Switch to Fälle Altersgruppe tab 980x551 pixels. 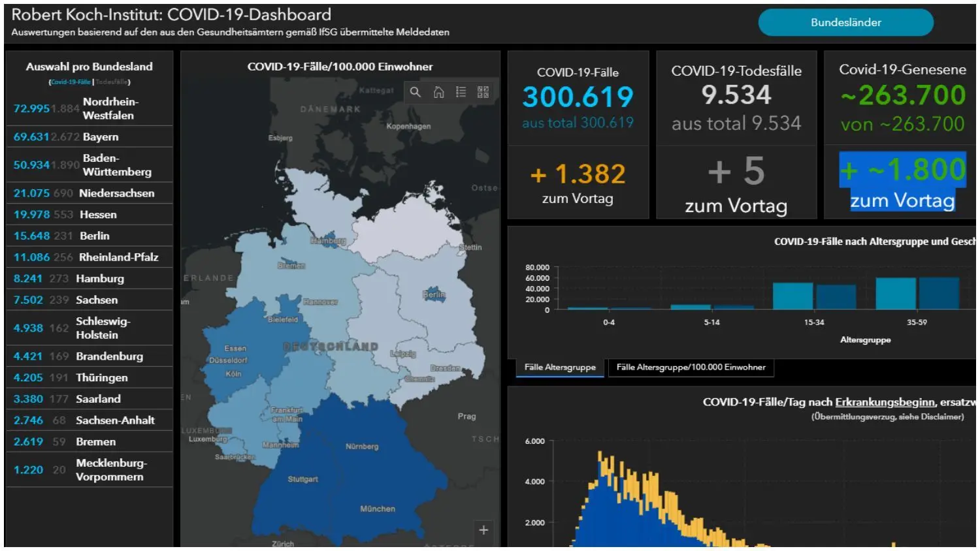[x=560, y=368]
